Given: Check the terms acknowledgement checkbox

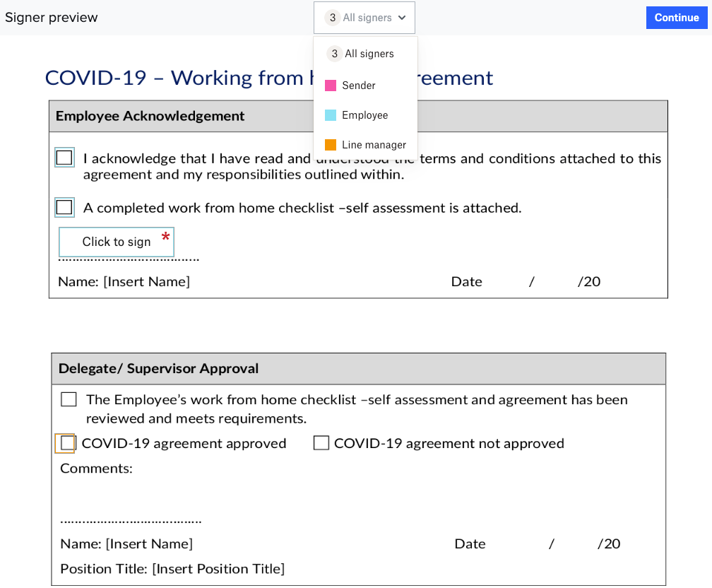Looking at the screenshot, I should [x=64, y=157].
